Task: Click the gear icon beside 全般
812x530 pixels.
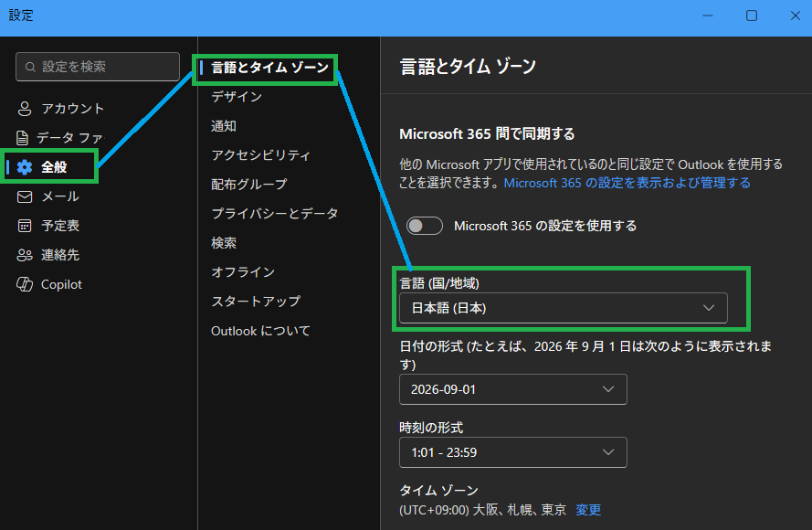Action: click(25, 167)
